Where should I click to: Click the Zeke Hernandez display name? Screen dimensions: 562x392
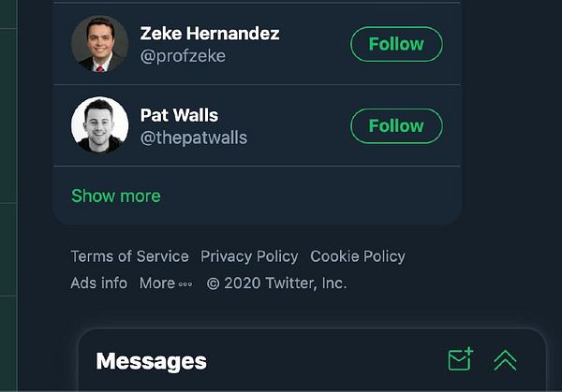pos(210,34)
